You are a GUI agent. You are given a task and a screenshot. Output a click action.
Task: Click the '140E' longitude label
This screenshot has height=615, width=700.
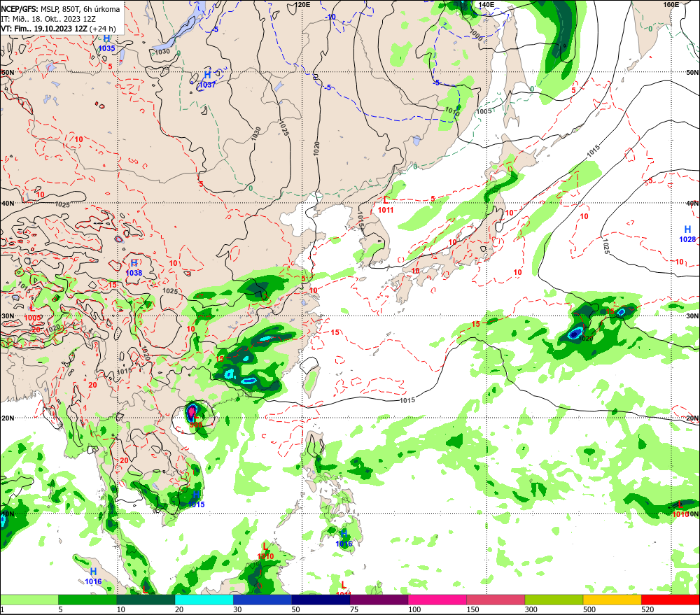[486, 4]
